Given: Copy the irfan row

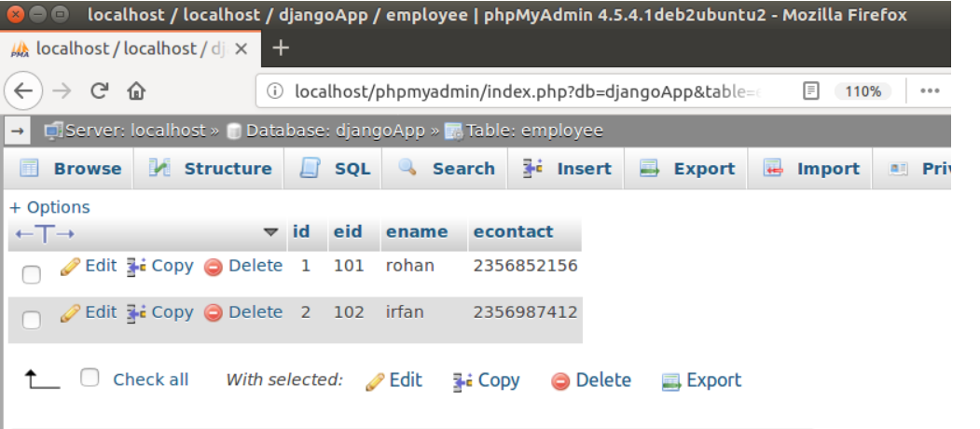Looking at the screenshot, I should tap(160, 312).
